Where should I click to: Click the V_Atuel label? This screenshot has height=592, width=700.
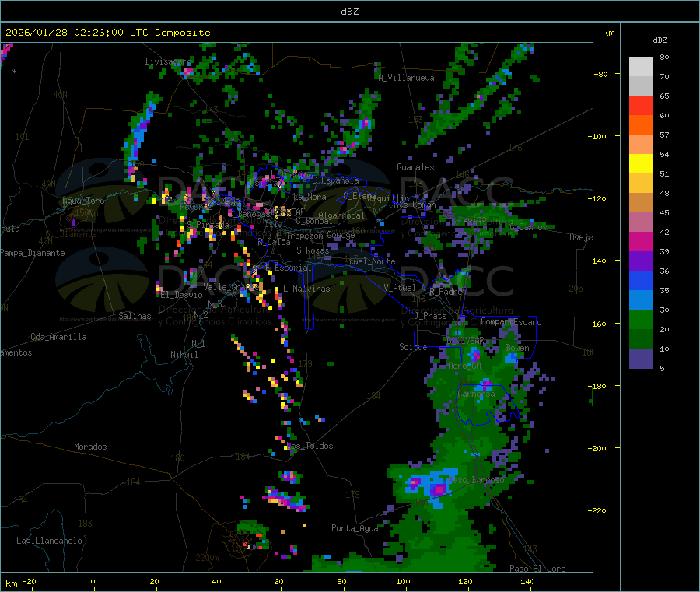point(400,288)
